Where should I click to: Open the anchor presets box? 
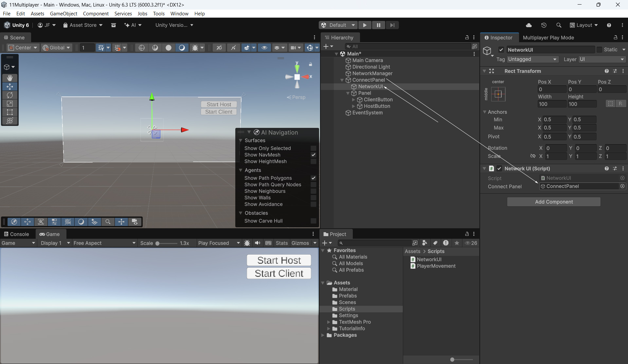coord(498,94)
